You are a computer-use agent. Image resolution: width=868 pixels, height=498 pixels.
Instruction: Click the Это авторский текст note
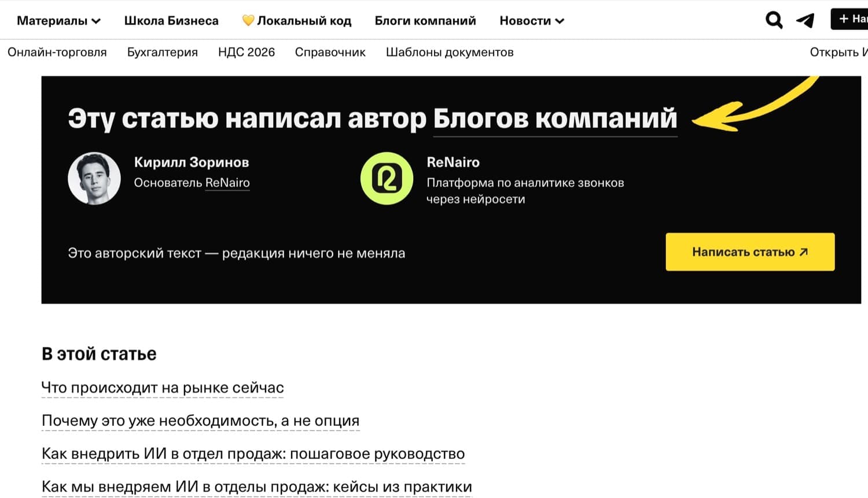[x=237, y=253]
